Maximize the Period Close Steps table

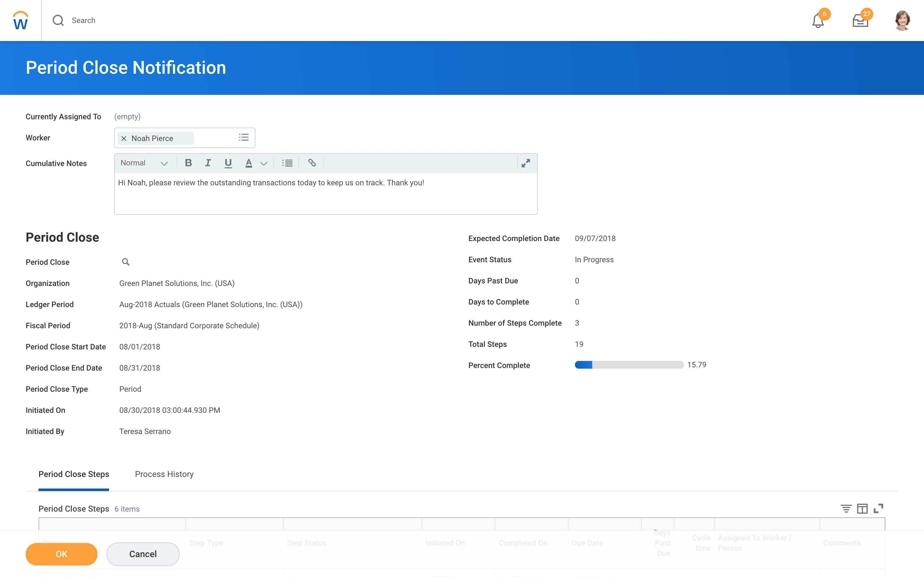(x=878, y=508)
